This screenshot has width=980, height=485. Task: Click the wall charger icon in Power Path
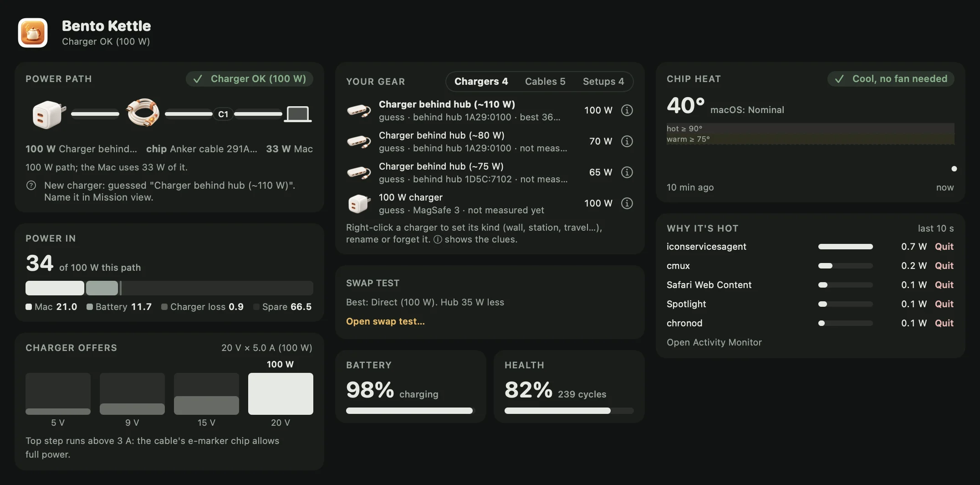click(49, 114)
